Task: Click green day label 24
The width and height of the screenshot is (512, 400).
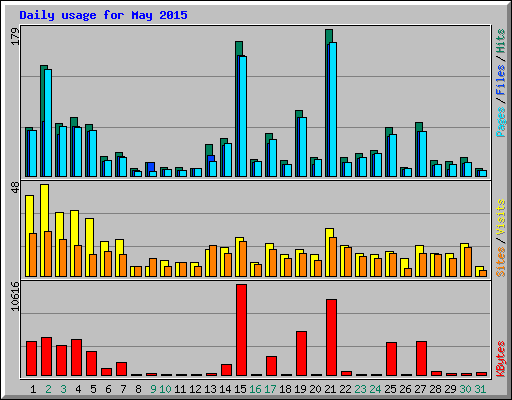Action: click(x=375, y=389)
